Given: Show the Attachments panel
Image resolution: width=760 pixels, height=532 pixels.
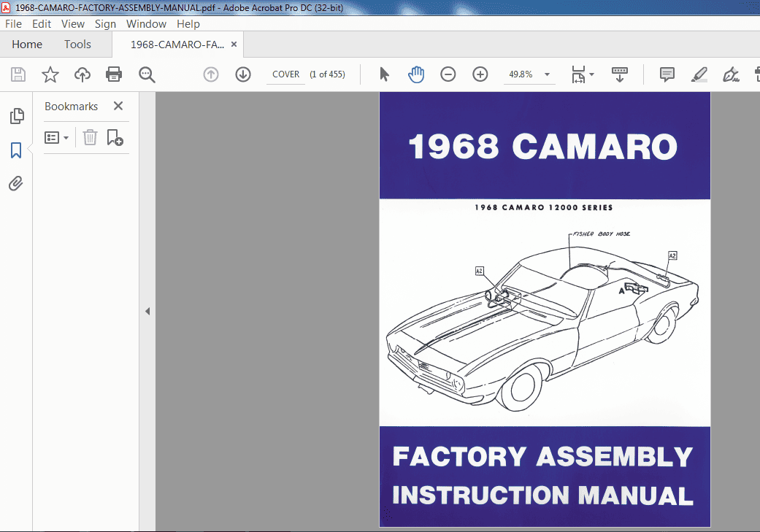Looking at the screenshot, I should click(x=15, y=183).
